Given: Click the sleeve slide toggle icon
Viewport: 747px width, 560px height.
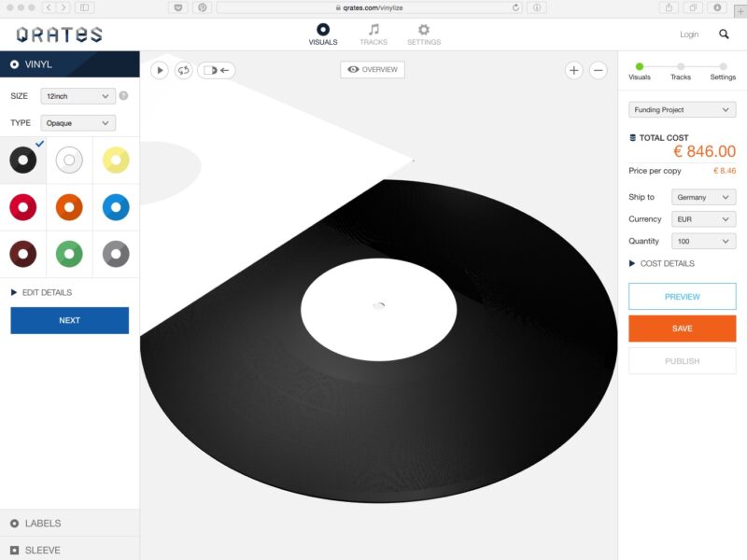Looking at the screenshot, I should point(216,70).
